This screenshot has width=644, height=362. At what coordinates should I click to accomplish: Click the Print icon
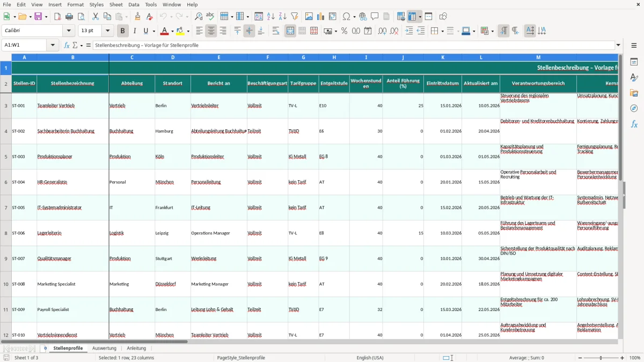(x=69, y=17)
